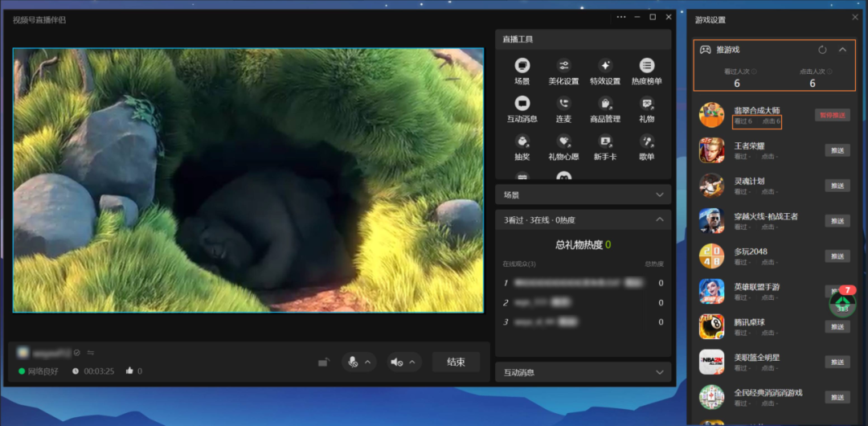Viewport: 868px width, 426px height.
Task: Open the three-dot more menu in title bar
Action: [621, 17]
